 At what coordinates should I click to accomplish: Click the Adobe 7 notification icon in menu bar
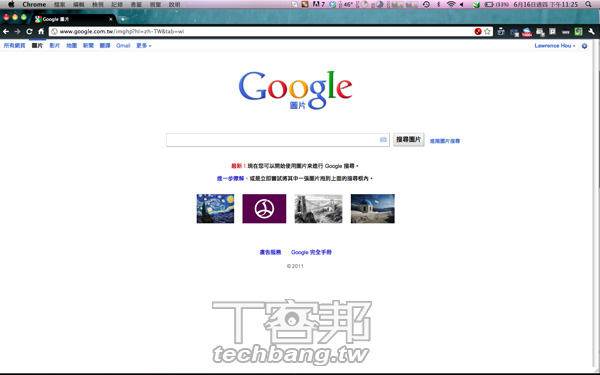click(318, 4)
